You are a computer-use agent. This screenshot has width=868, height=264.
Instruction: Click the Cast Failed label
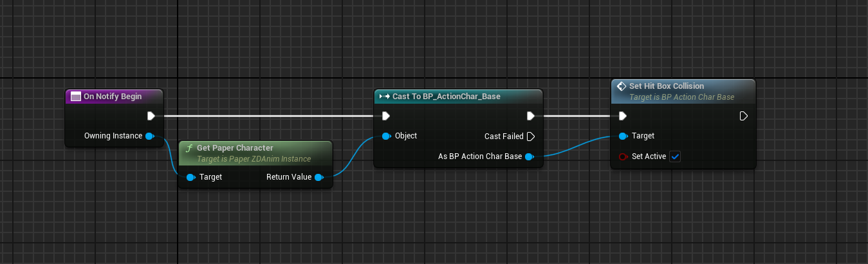pyautogui.click(x=504, y=137)
